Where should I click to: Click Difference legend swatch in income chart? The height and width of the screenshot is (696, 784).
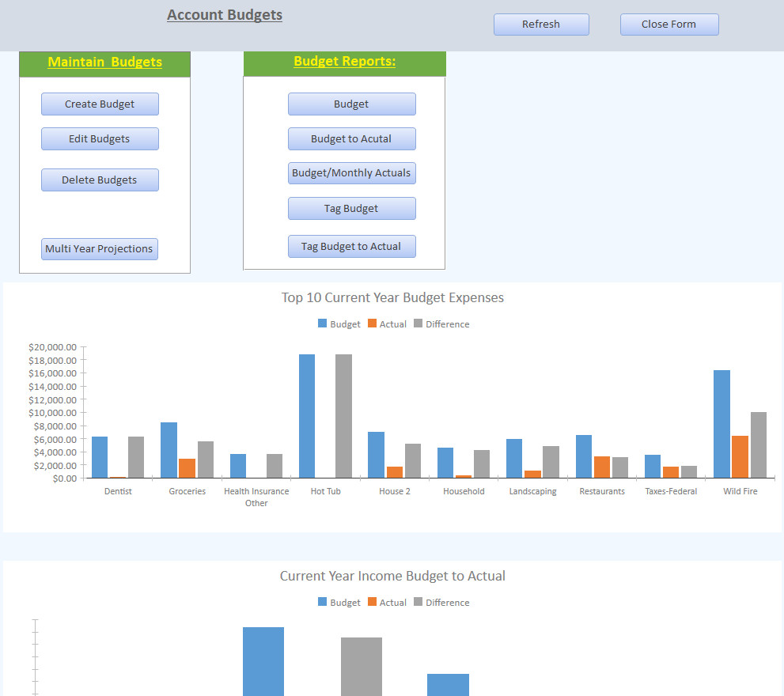pos(419,602)
